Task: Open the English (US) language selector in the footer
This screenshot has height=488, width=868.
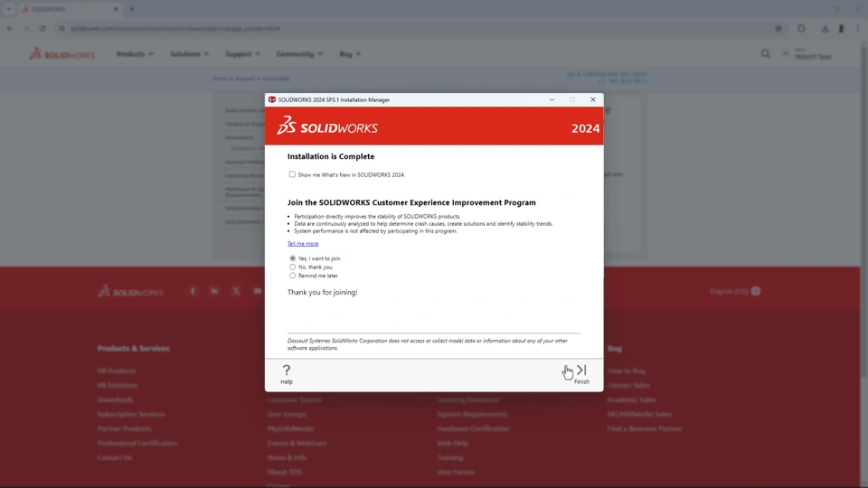Action: (734, 291)
